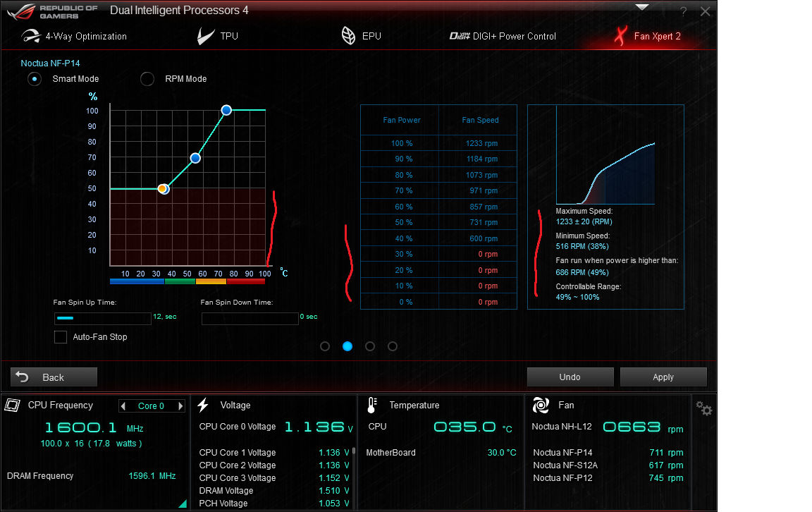Click the CPU Frequency chip icon

13,405
